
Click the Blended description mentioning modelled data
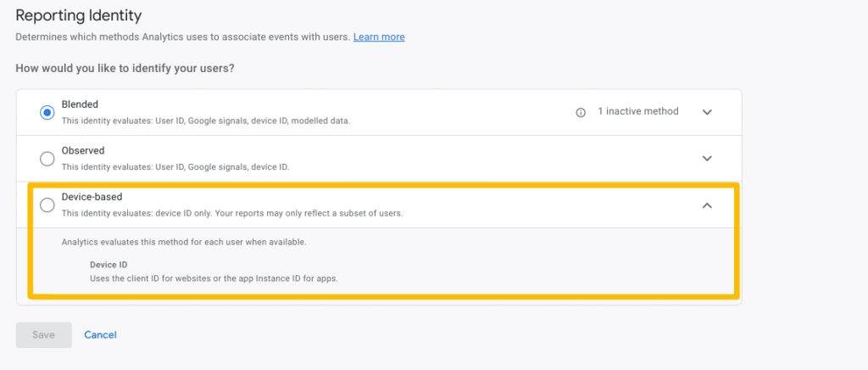click(205, 121)
